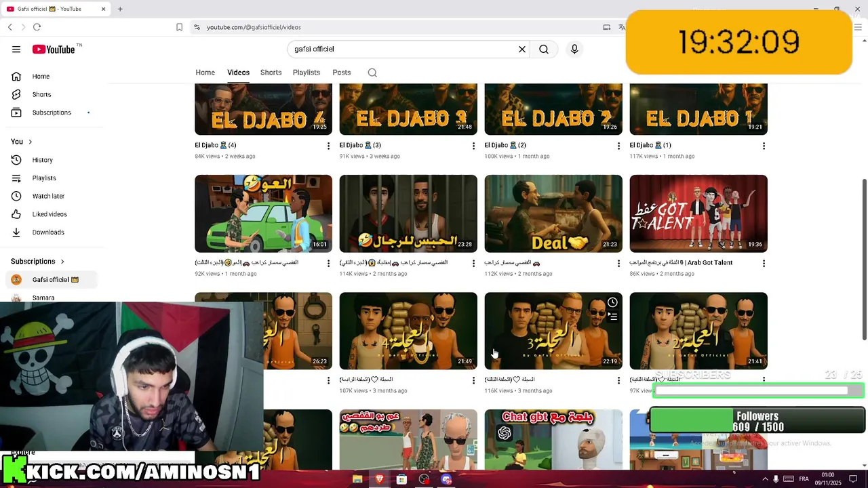
Task: Open Gafsi officiel subscription channel
Action: 52,279
